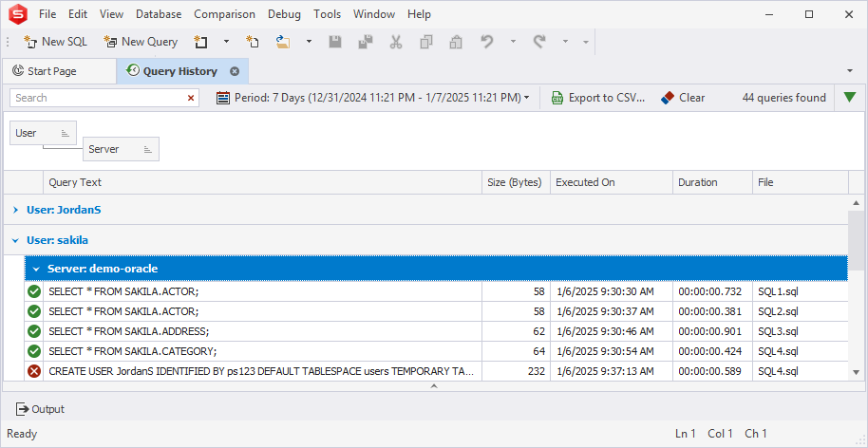Open a New Query designer
This screenshot has width=868, height=448.
pyautogui.click(x=141, y=42)
